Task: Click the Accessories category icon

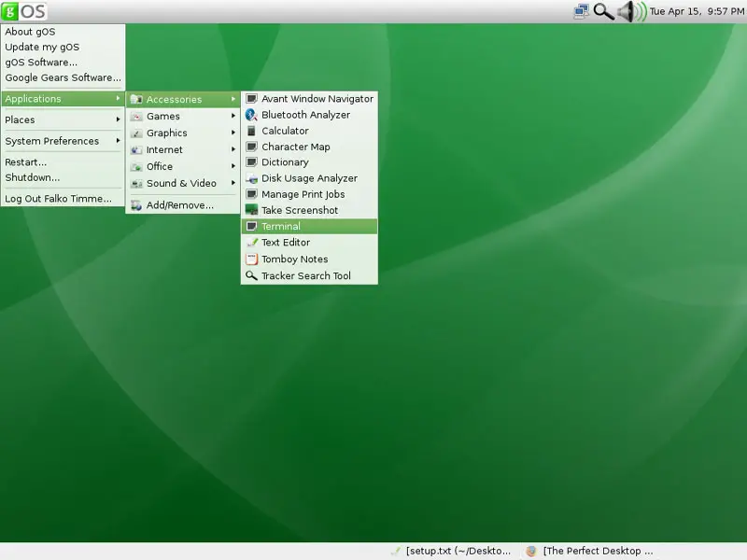Action: [x=136, y=99]
